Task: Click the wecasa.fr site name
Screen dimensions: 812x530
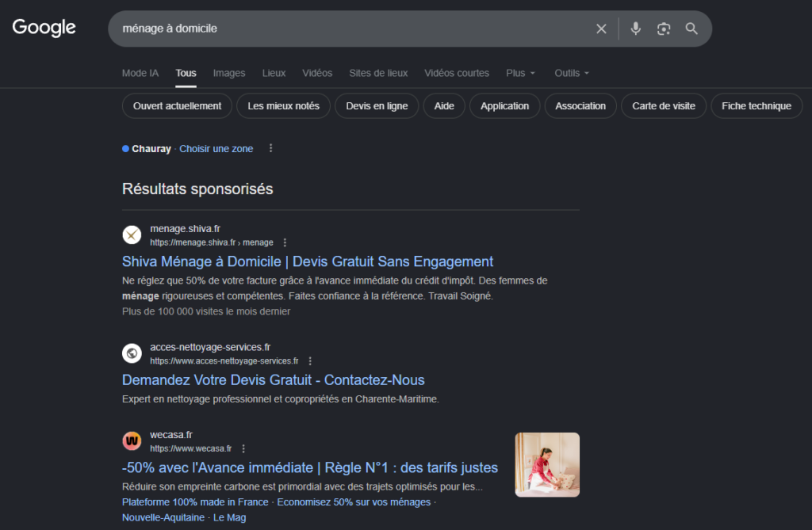Action: [x=171, y=435]
